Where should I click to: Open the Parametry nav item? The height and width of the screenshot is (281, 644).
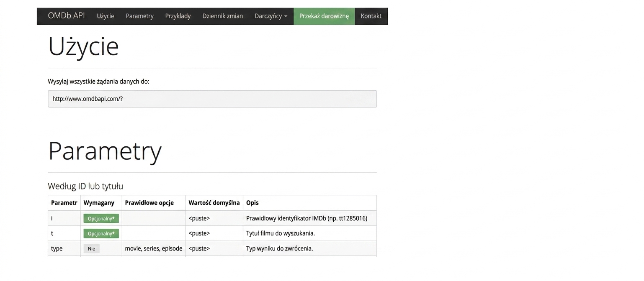pos(139,16)
